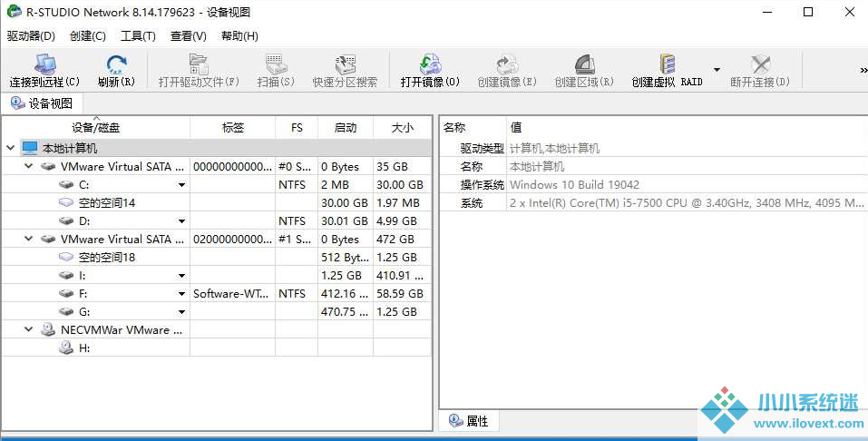Viewport: 868px width, 441px height.
Task: Open the dropdown arrow for G: partition
Action: pos(181,312)
